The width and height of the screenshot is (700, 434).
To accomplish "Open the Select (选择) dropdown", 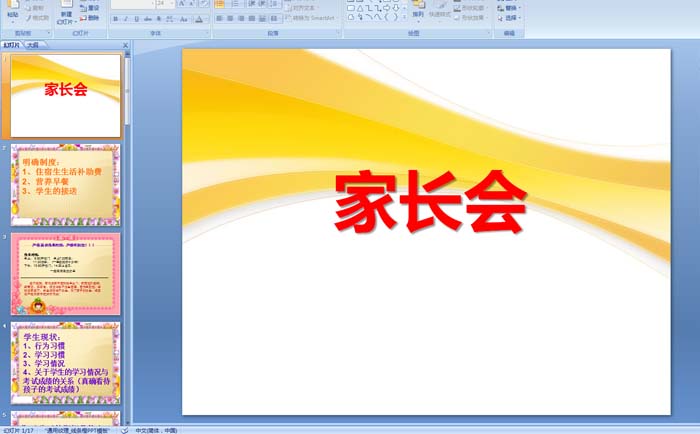I will pos(509,18).
